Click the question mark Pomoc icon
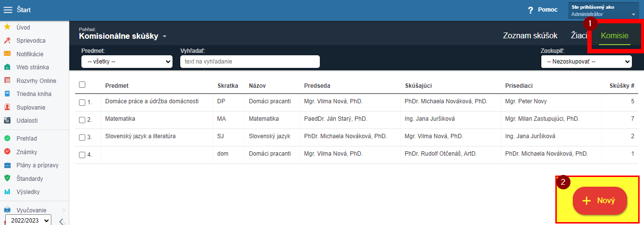644x225 pixels. pos(531,10)
